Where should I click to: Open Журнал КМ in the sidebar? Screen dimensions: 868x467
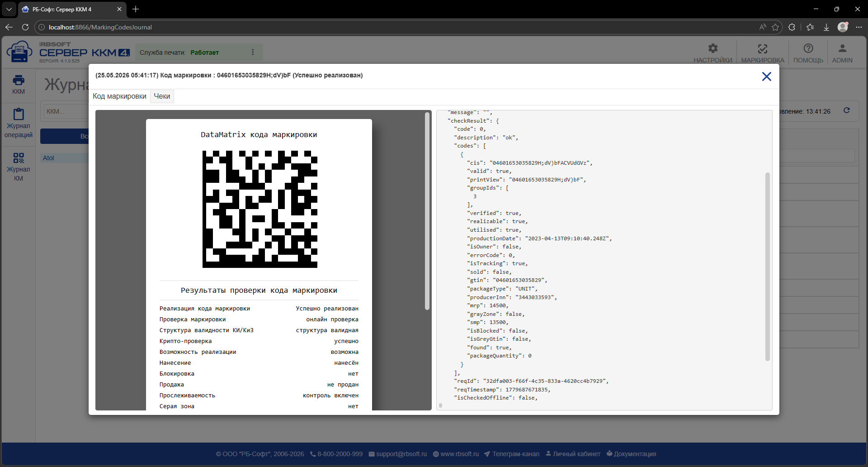click(19, 167)
